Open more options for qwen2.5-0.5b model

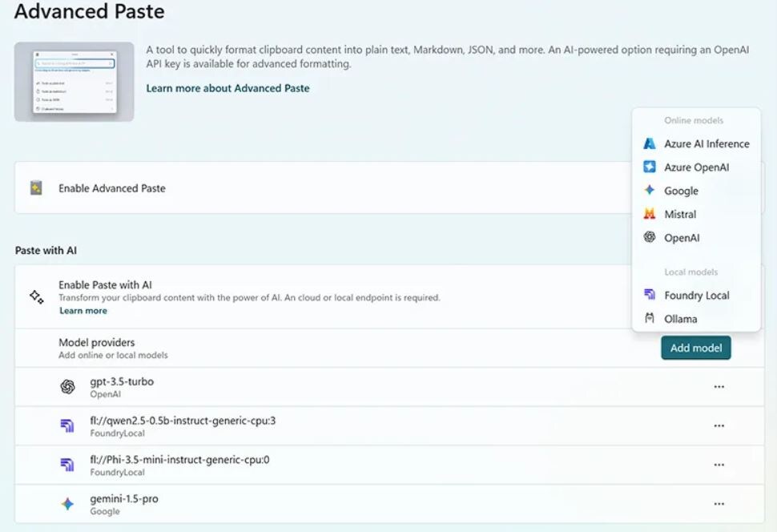tap(719, 426)
